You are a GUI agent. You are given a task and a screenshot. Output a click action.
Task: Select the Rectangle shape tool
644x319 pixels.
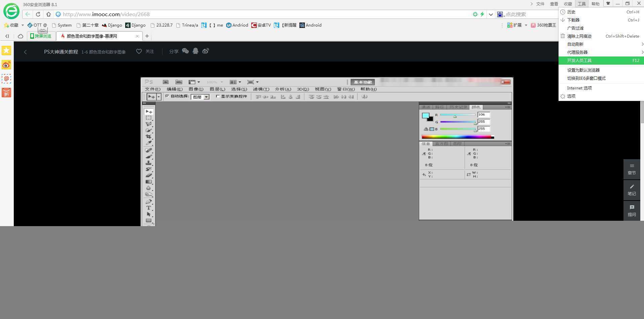tap(149, 220)
